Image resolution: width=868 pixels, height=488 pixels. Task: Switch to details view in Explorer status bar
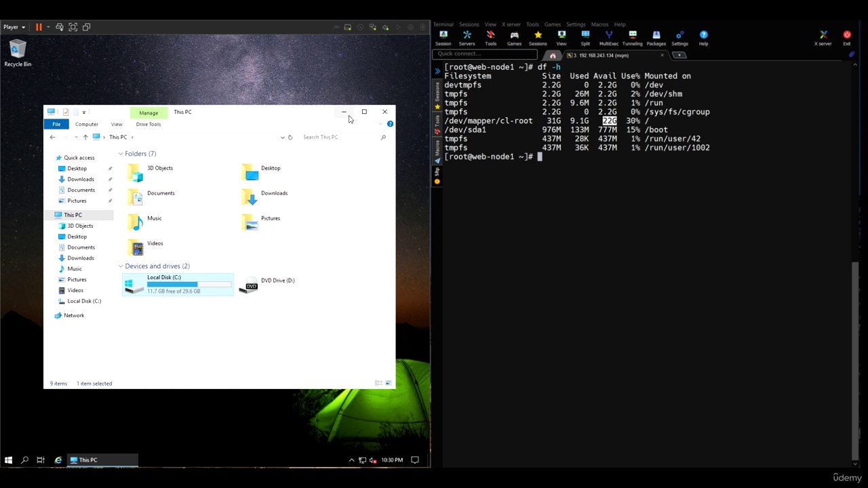coord(378,384)
